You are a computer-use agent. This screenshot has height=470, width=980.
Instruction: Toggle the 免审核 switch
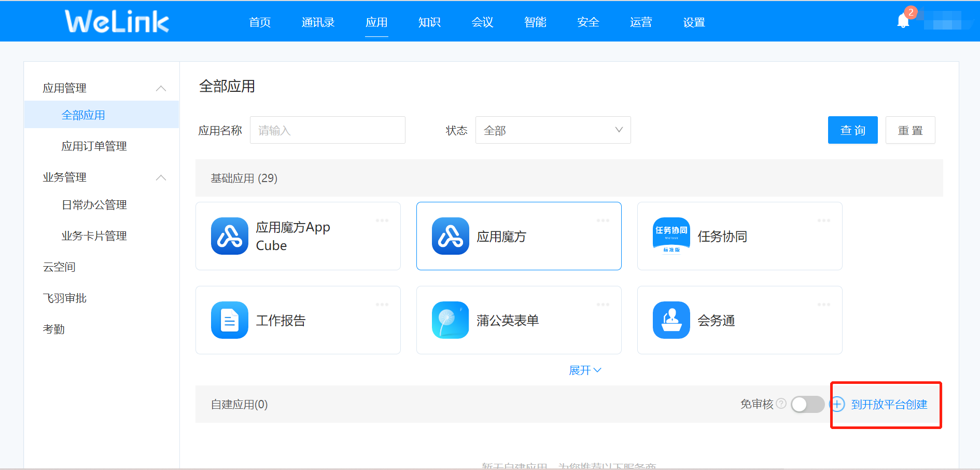807,404
